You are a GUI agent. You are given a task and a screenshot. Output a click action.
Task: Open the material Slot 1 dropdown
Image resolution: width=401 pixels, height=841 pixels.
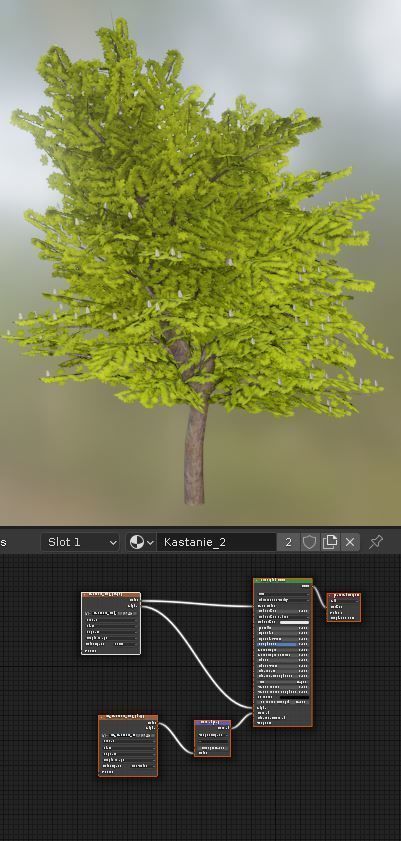[x=80, y=542]
